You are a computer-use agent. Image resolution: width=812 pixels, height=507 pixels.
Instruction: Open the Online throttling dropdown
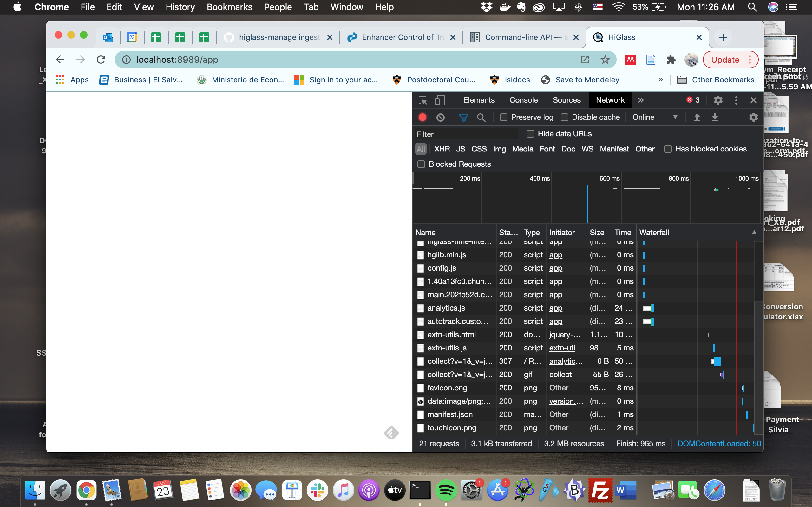click(654, 117)
